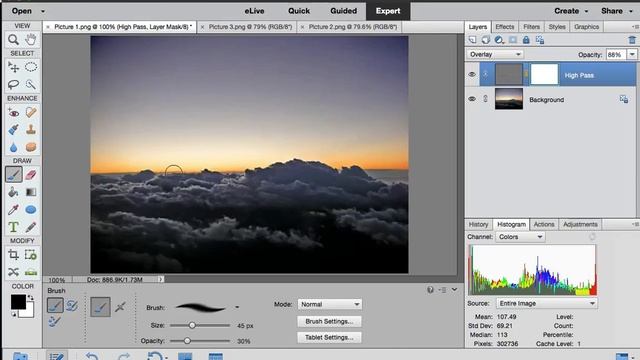Select the Sponge tool

(x=31, y=147)
